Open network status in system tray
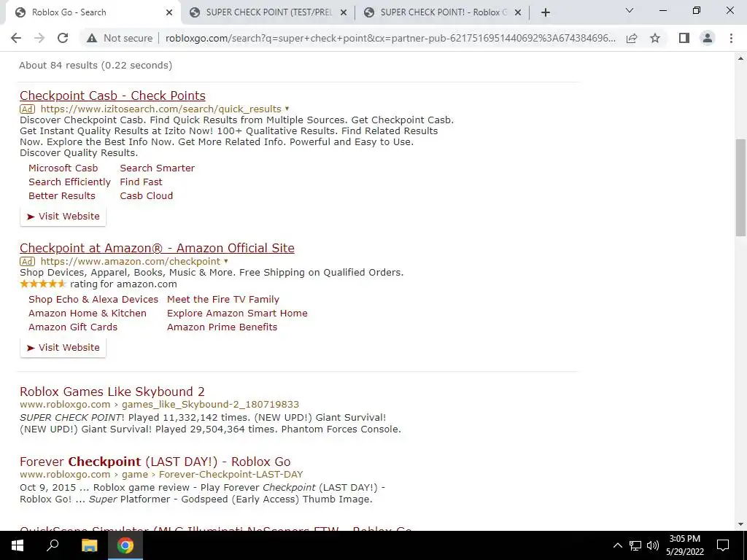This screenshot has width=747, height=560. pos(635,545)
